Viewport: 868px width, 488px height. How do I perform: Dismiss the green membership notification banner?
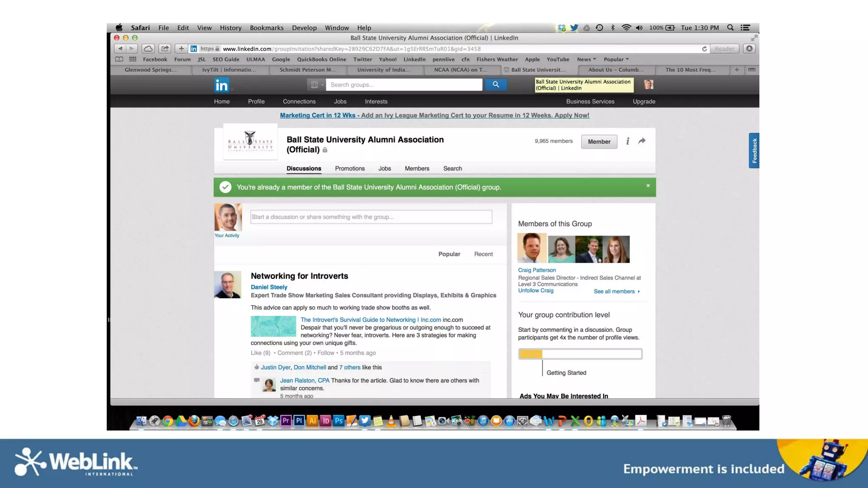coord(648,186)
